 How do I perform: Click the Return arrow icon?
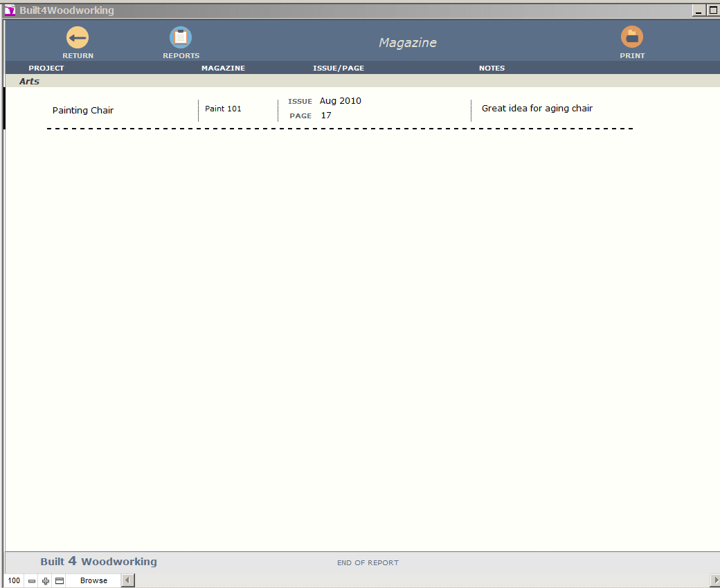pos(78,37)
